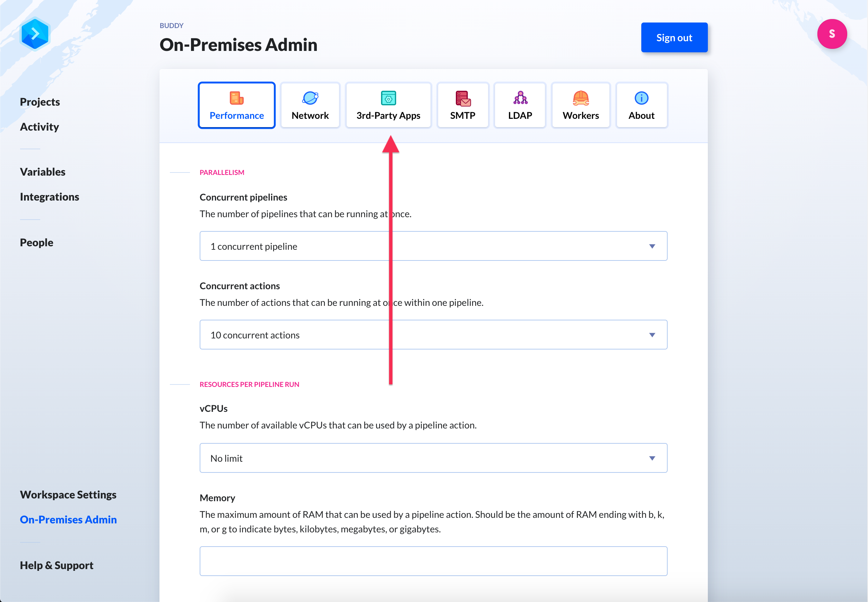Switch to the Network tab

tap(310, 105)
